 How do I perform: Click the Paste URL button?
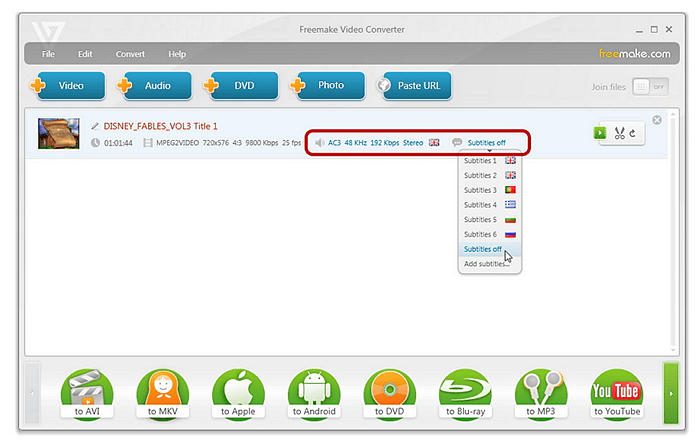pyautogui.click(x=416, y=85)
